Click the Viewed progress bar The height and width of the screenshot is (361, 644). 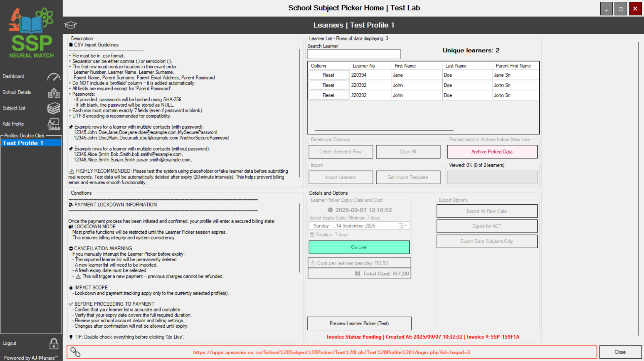(x=492, y=177)
